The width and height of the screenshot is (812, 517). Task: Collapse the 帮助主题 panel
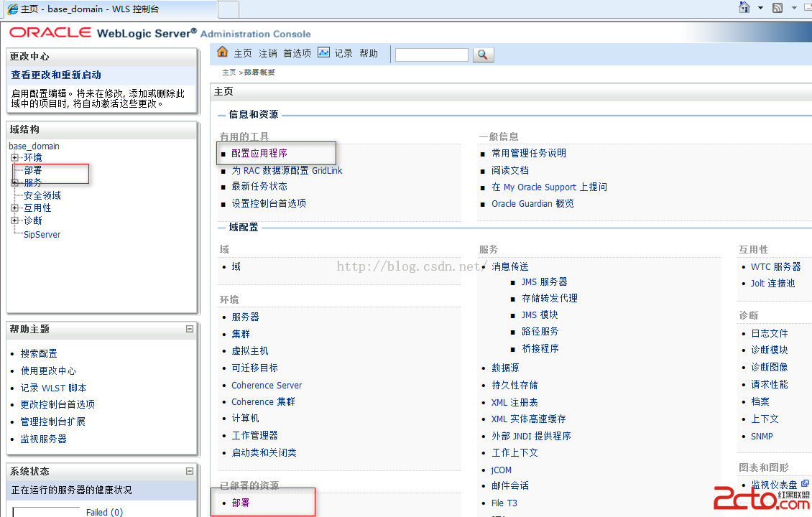tap(190, 329)
